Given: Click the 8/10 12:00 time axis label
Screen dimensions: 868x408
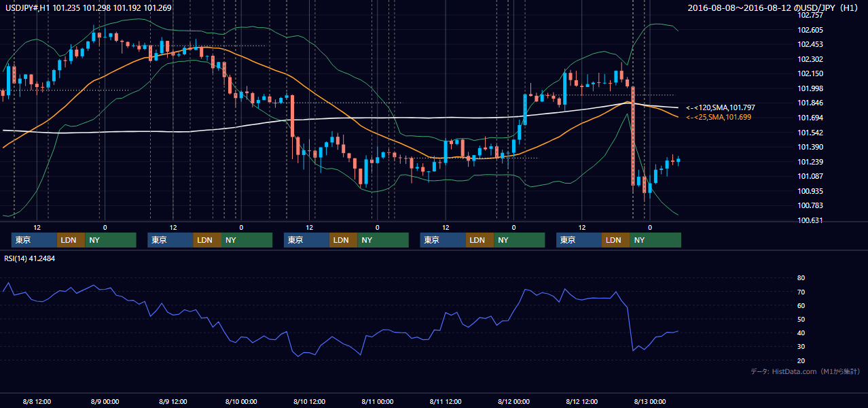Looking at the screenshot, I should (x=309, y=401).
